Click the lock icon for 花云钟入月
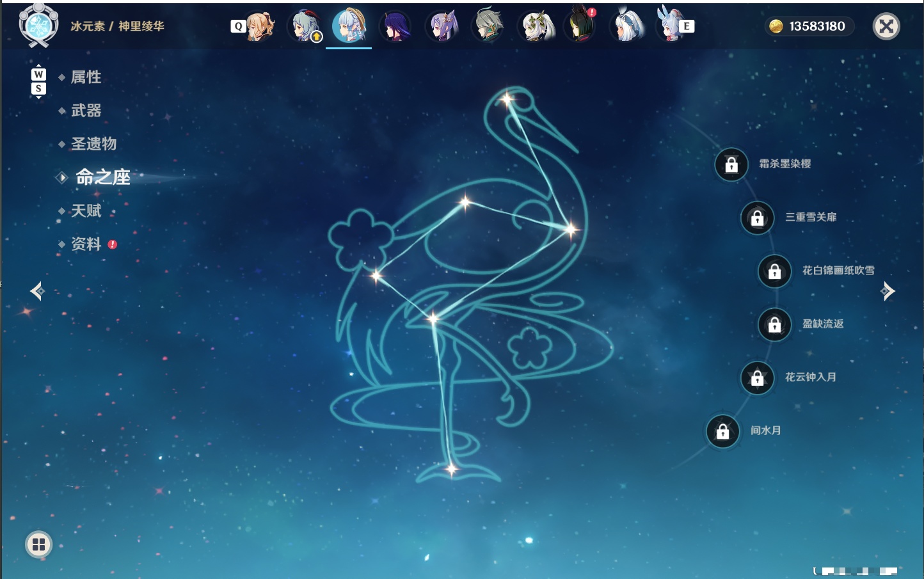Image resolution: width=924 pixels, height=579 pixels. tap(758, 378)
